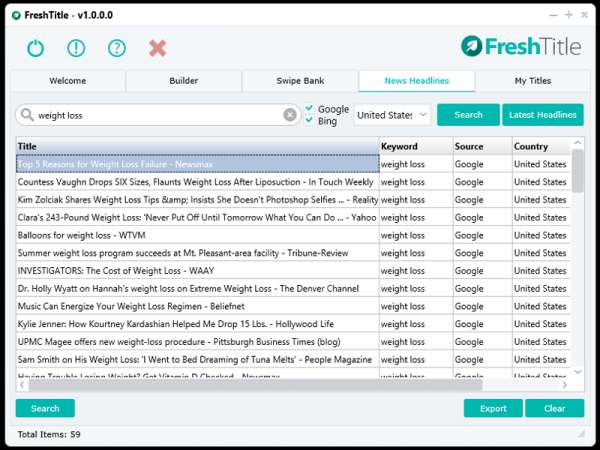Toggle the Bing checkbox
Screen dimensions: 600x450
pyautogui.click(x=309, y=121)
